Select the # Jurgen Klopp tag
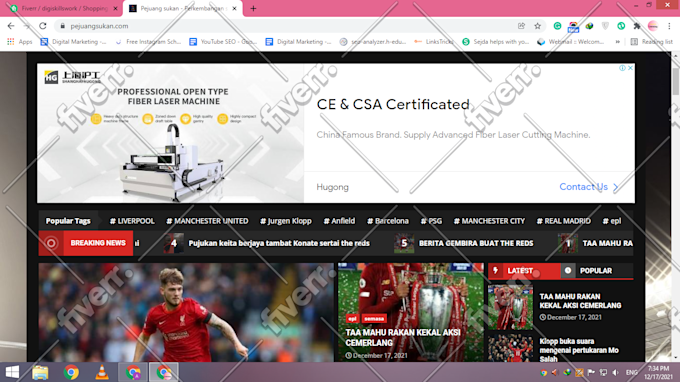The height and width of the screenshot is (382, 680). tap(286, 221)
